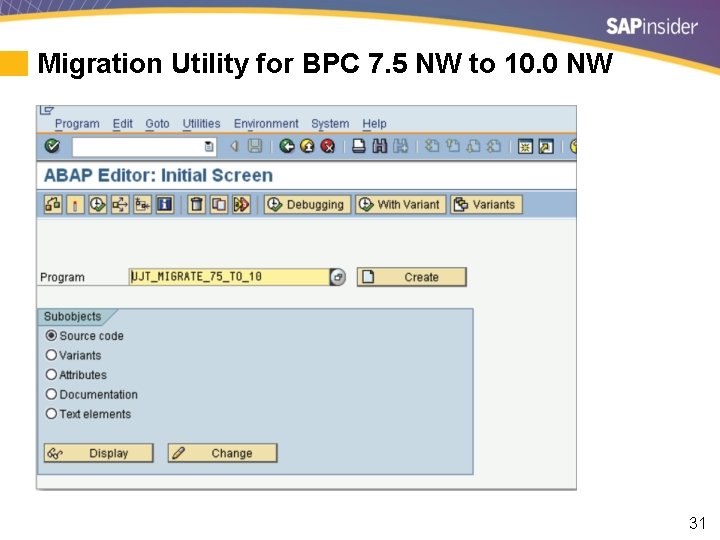
Task: Click the Variants toolbar button
Action: (486, 204)
